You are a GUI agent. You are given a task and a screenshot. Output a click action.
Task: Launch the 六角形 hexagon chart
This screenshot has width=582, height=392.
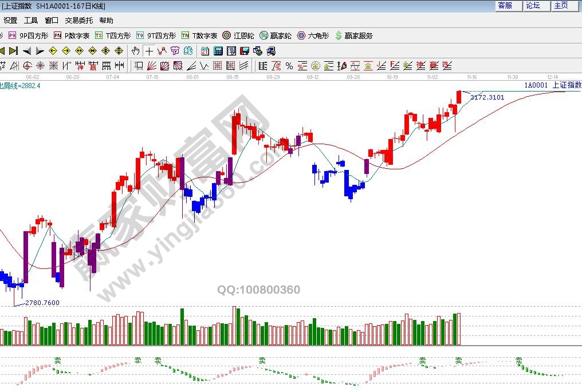point(313,35)
